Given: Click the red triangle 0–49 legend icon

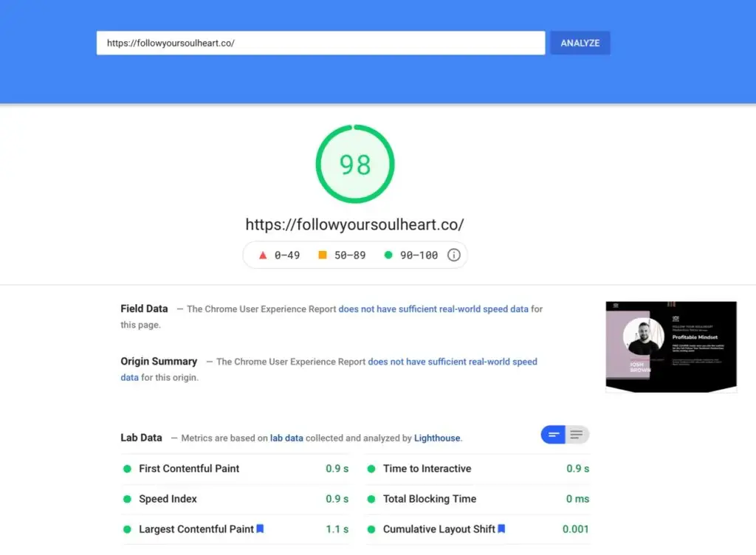Looking at the screenshot, I should [x=263, y=255].
